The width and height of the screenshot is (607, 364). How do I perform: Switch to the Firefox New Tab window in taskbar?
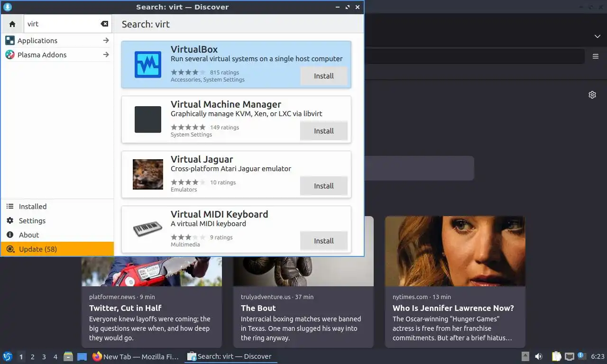coord(136,356)
